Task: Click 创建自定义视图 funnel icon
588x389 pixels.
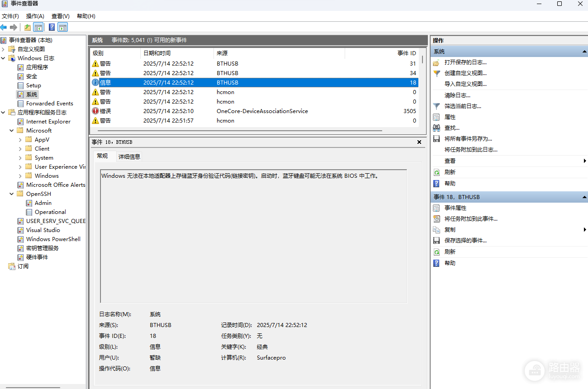Action: (x=436, y=73)
